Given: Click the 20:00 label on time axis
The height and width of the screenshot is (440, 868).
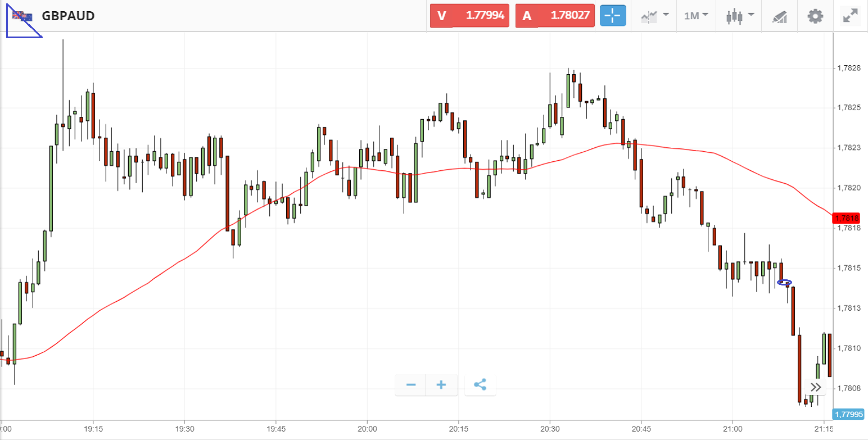Looking at the screenshot, I should pos(367,428).
